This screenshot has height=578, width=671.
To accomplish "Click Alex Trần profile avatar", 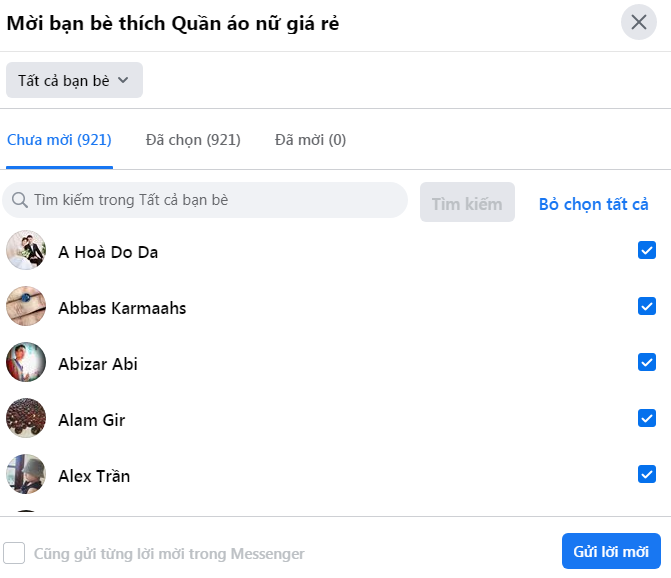I will [x=26, y=474].
